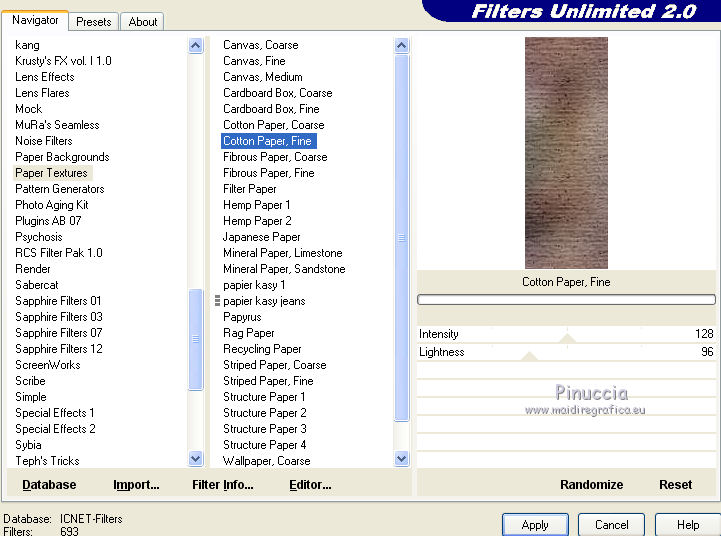Select Special Effects 2 category
This screenshot has height=536, width=721.
[55, 428]
